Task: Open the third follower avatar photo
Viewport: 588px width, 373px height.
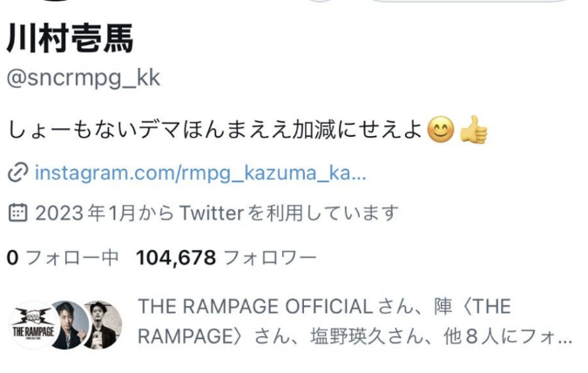Action: click(x=103, y=325)
